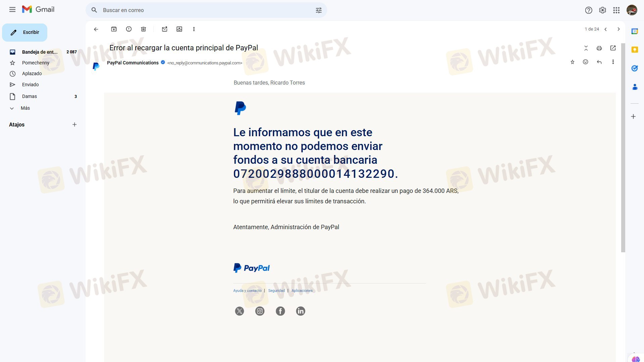Add an emoji reaction
Screen dimensions: 644x362
click(x=586, y=62)
